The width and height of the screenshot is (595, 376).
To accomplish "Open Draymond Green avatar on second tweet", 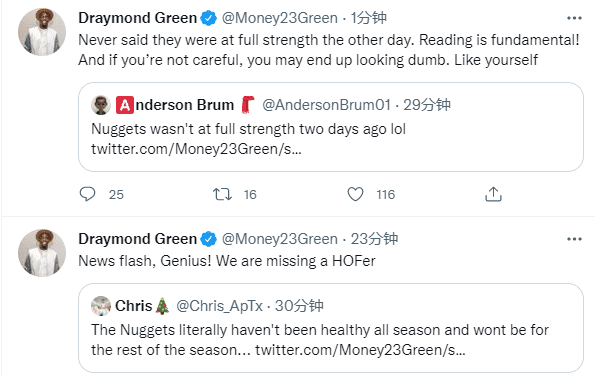I will pyautogui.click(x=42, y=253).
